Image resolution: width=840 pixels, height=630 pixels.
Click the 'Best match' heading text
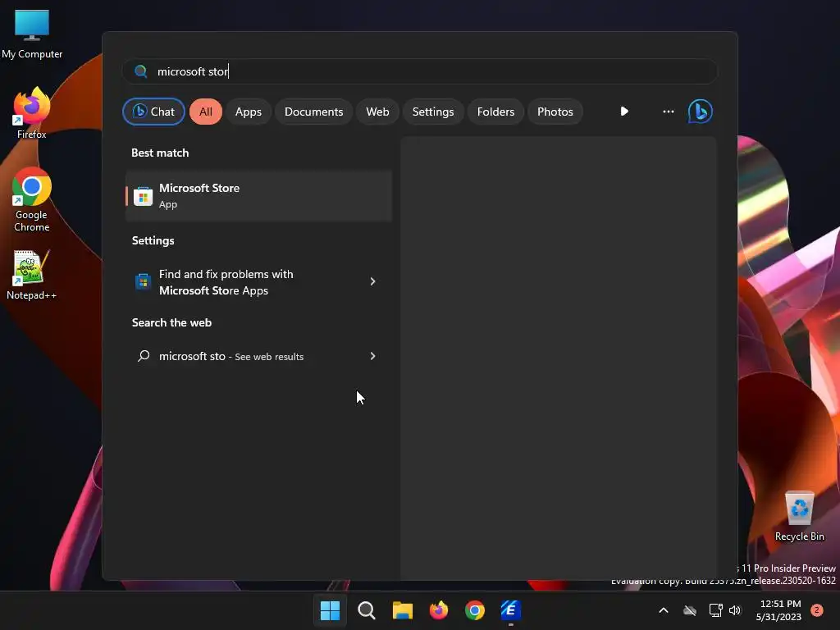click(160, 153)
